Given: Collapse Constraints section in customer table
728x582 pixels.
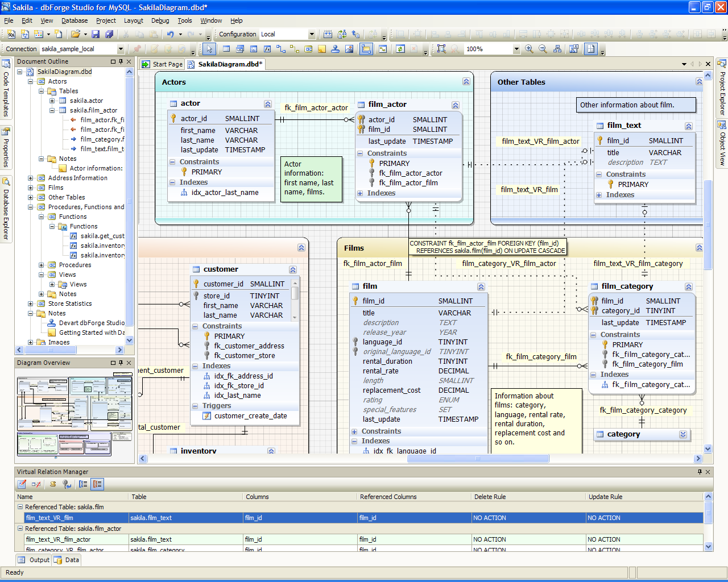Looking at the screenshot, I should point(195,326).
